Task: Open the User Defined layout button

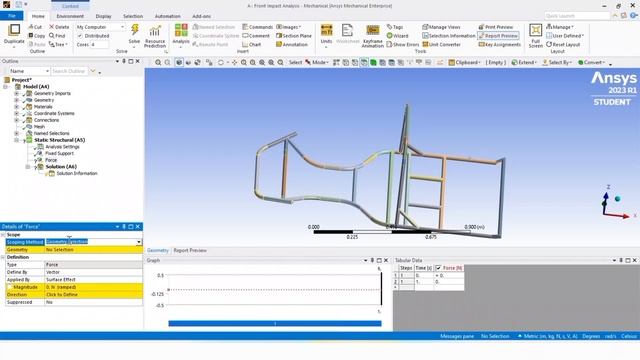Action: coord(565,36)
